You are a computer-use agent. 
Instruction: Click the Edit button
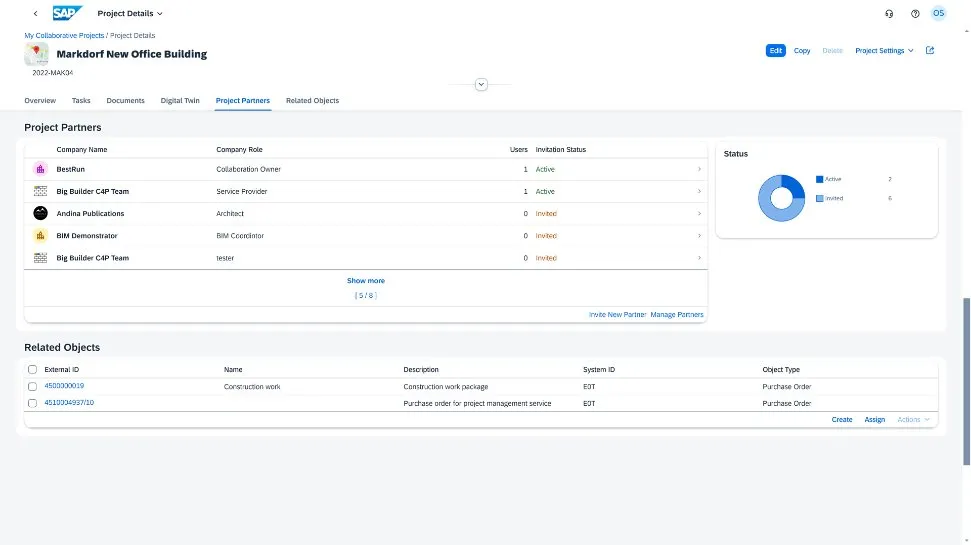click(x=775, y=51)
